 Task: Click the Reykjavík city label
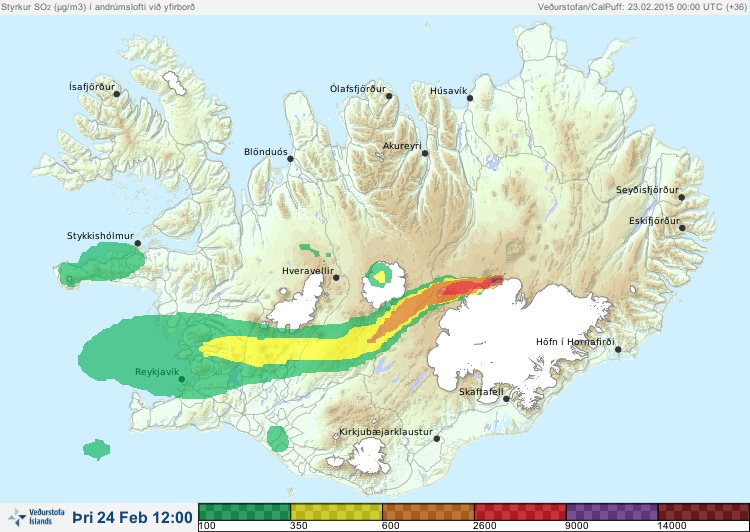[157, 372]
